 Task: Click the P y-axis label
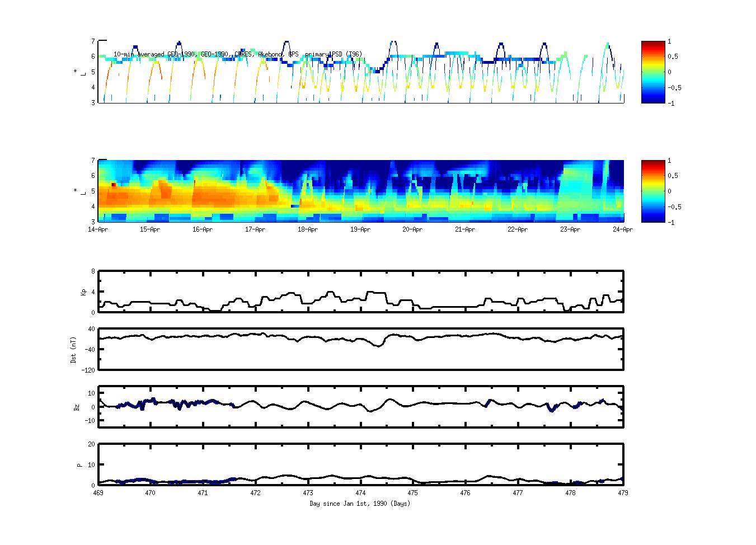[x=79, y=465]
